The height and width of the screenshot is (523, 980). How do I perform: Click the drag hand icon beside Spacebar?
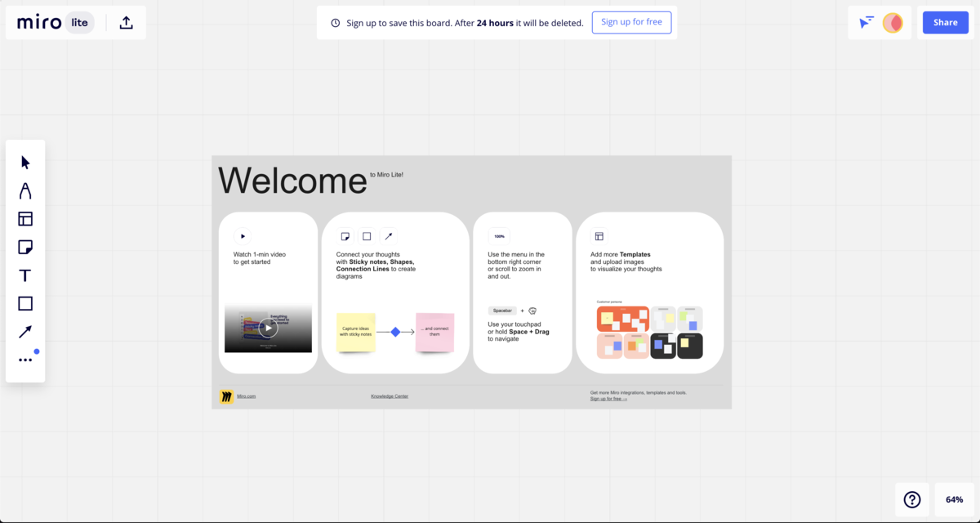[x=532, y=311]
